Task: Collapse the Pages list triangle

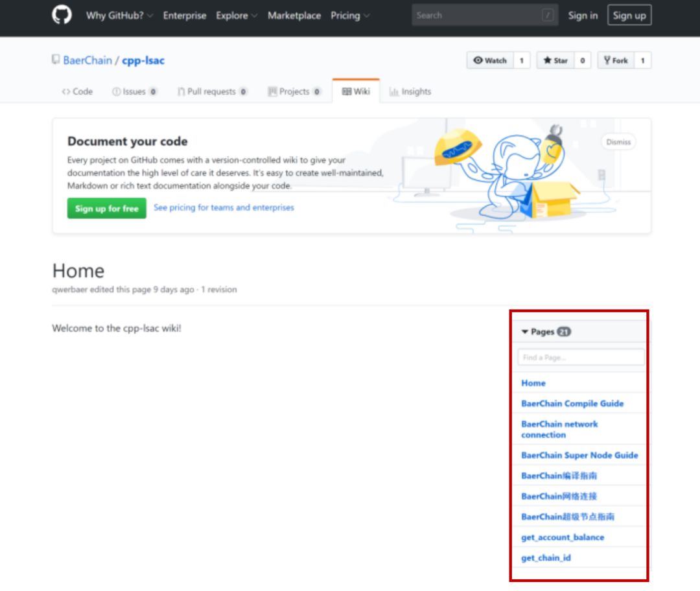Action: tap(525, 332)
